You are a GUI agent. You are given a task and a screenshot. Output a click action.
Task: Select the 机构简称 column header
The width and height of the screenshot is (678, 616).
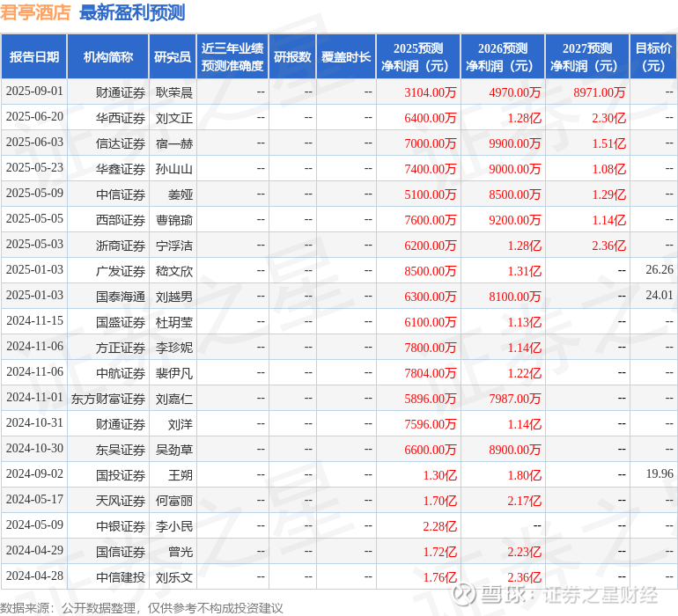pyautogui.click(x=108, y=56)
